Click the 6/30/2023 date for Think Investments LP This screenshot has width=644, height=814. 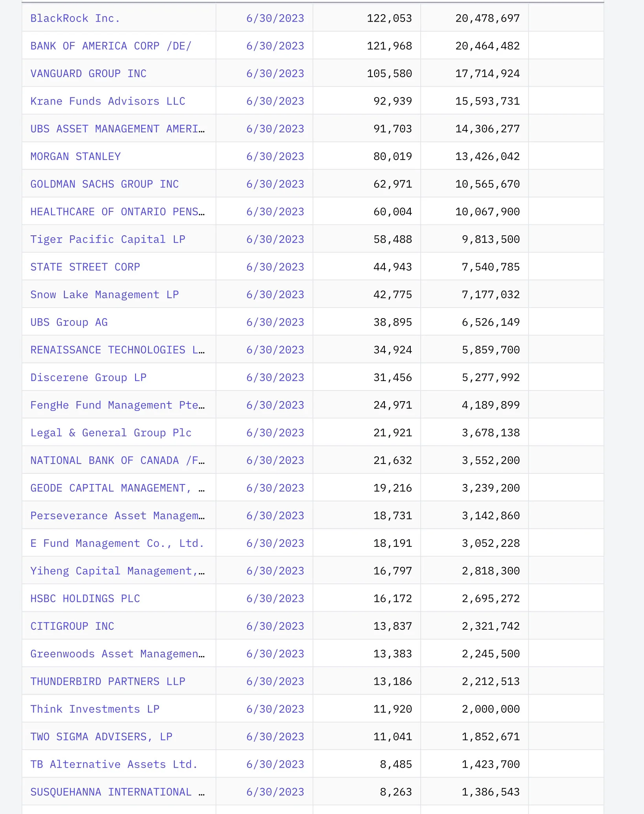275,709
